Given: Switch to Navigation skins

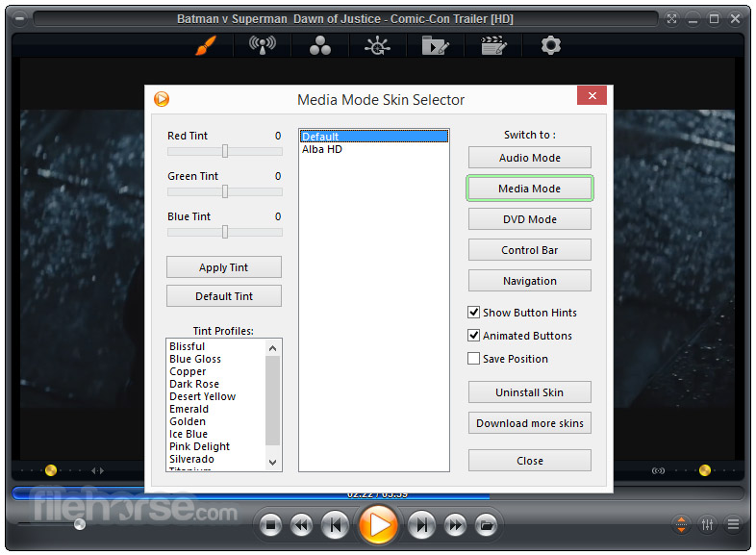Looking at the screenshot, I should (529, 281).
